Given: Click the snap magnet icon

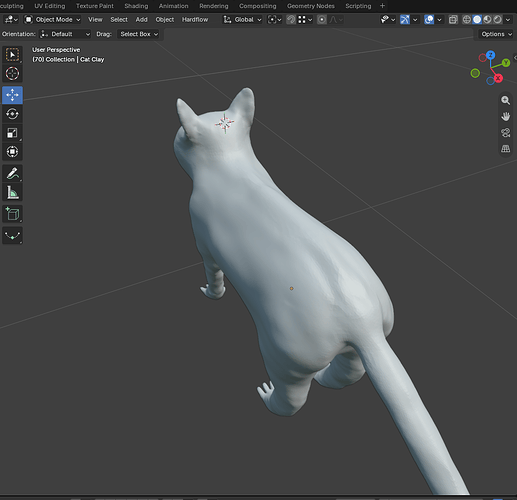Looking at the screenshot, I should tap(291, 20).
